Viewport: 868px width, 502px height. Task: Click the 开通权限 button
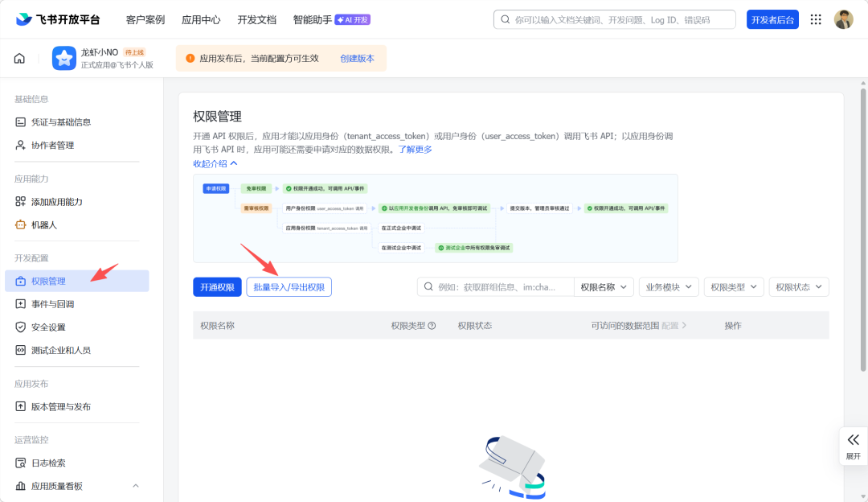(x=217, y=287)
